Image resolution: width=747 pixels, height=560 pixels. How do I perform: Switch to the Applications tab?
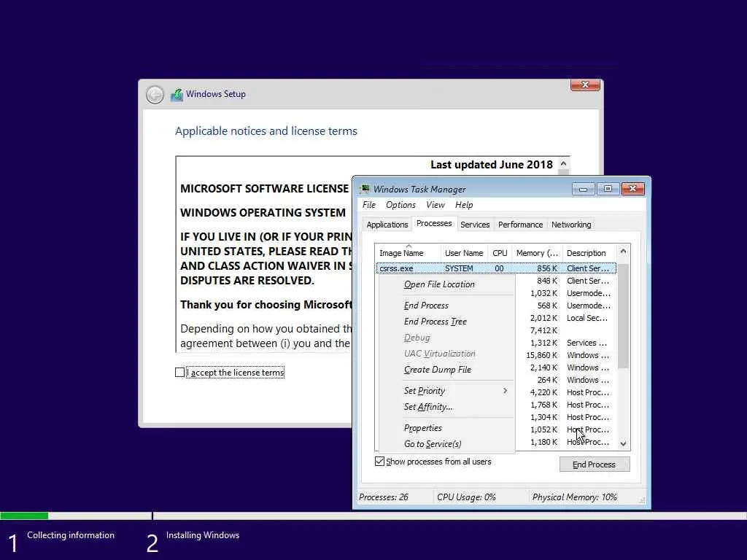[x=387, y=225]
